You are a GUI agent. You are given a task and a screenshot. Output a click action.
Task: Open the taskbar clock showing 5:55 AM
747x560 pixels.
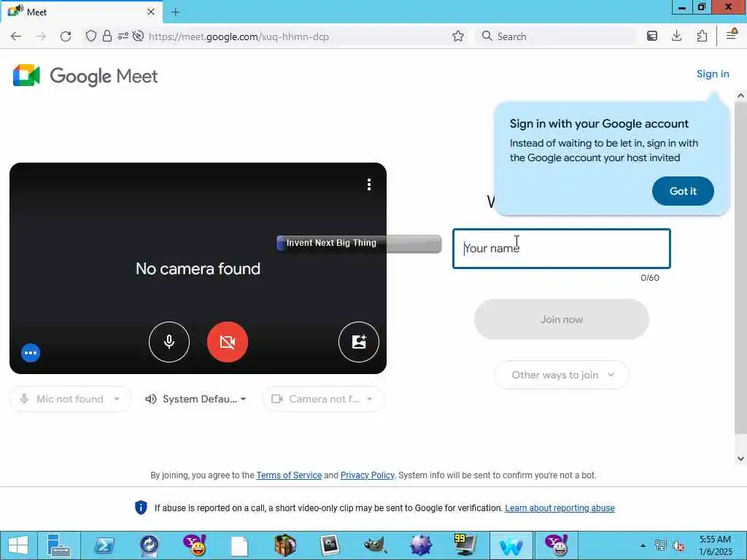point(715,545)
